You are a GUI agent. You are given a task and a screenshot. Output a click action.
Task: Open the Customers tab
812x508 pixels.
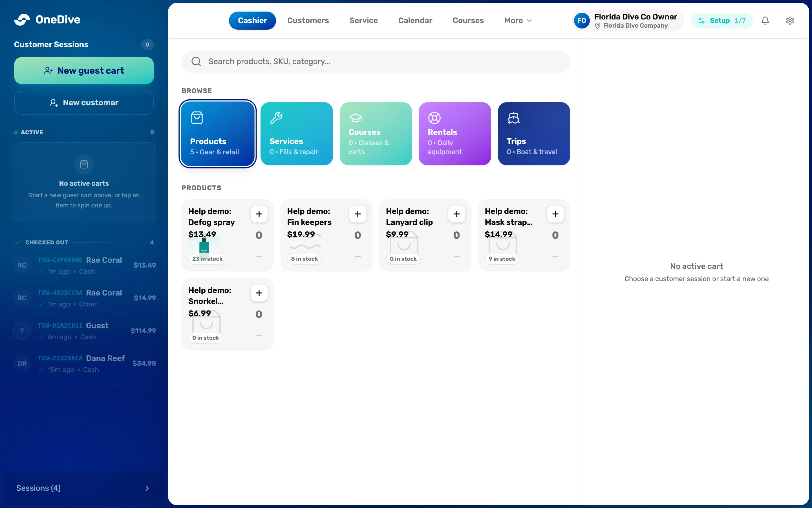coord(308,21)
